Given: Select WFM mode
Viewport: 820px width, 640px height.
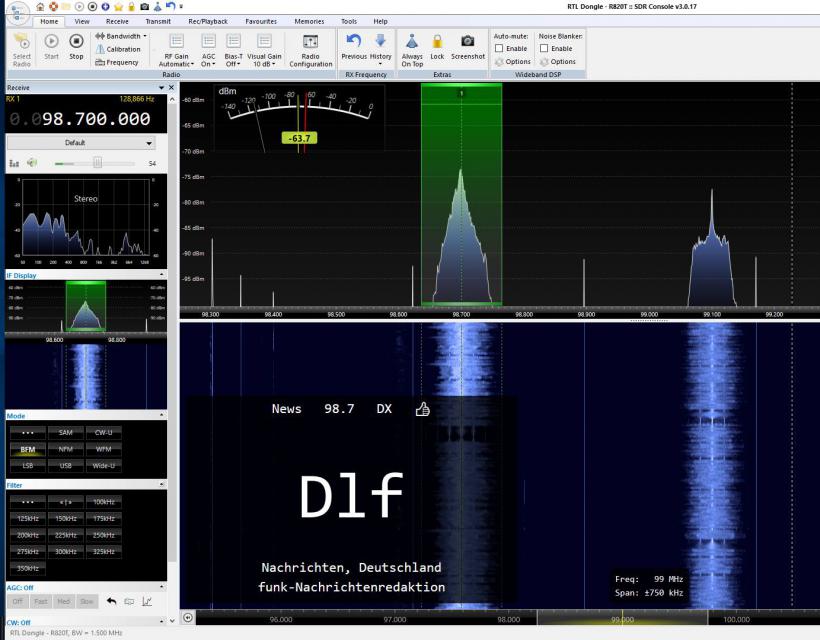Looking at the screenshot, I should pos(104,449).
